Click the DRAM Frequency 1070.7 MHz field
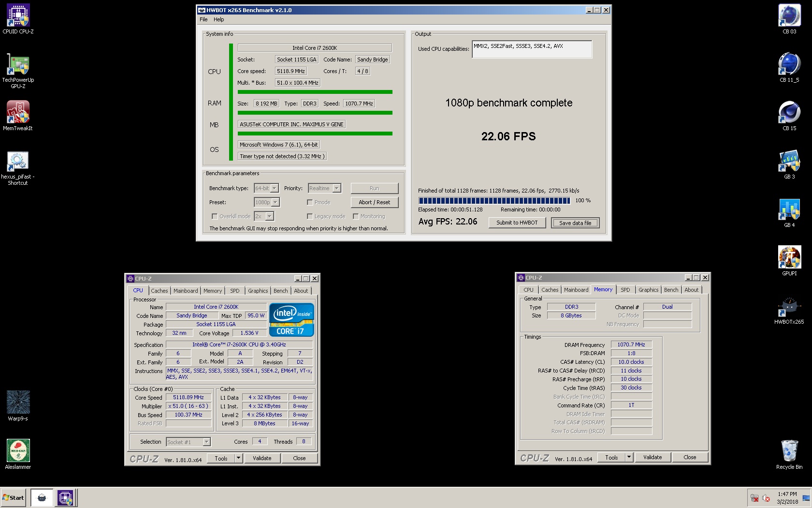Viewport: 812px width, 508px height. pyautogui.click(x=631, y=344)
